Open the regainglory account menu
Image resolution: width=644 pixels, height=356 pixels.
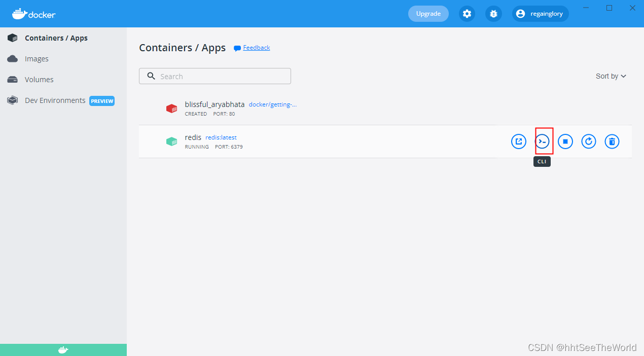[541, 14]
